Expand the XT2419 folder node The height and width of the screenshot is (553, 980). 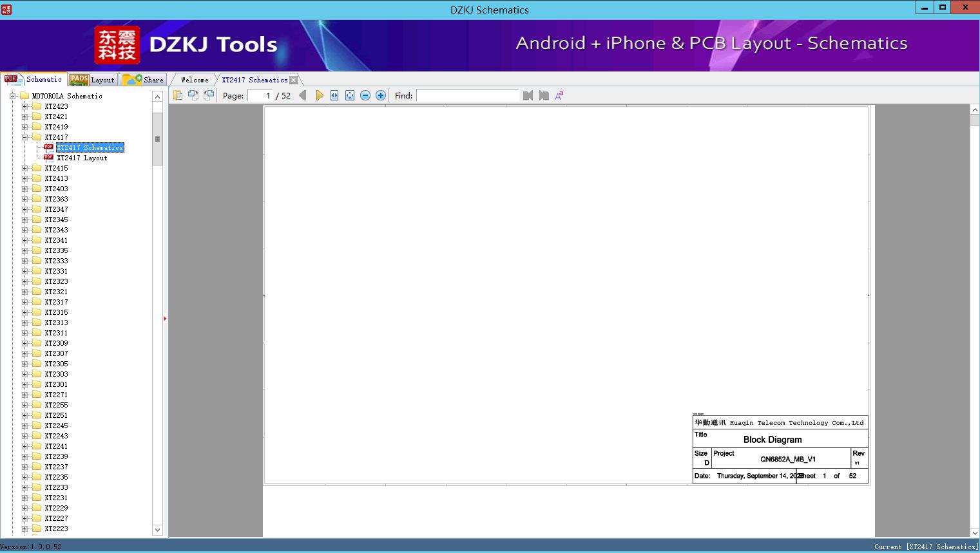click(x=24, y=127)
